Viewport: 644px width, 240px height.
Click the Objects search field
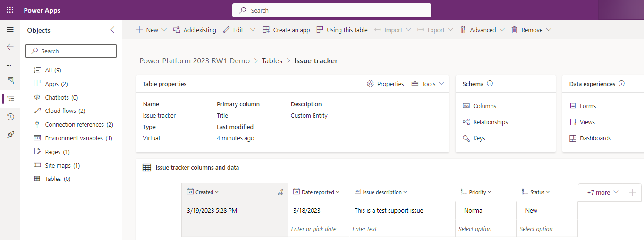[71, 51]
